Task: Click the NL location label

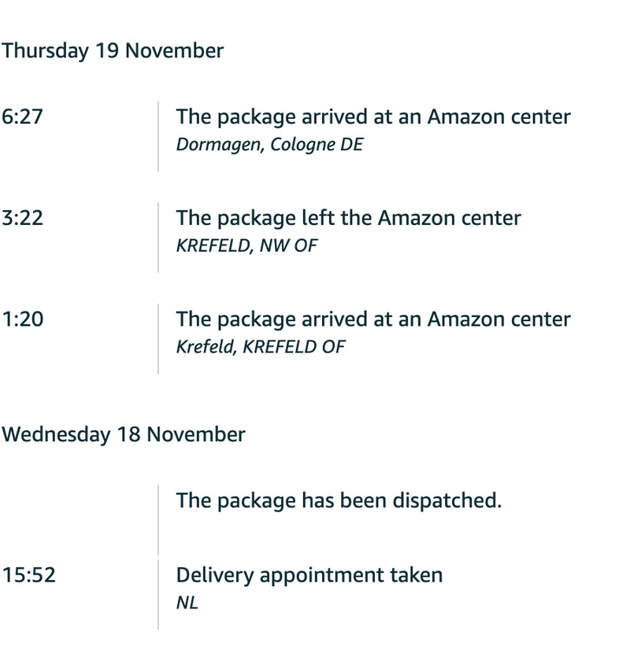Action: 187,604
